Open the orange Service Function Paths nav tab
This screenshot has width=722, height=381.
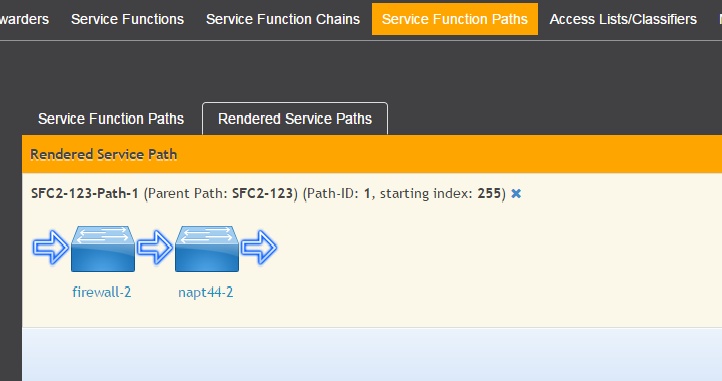click(x=454, y=19)
